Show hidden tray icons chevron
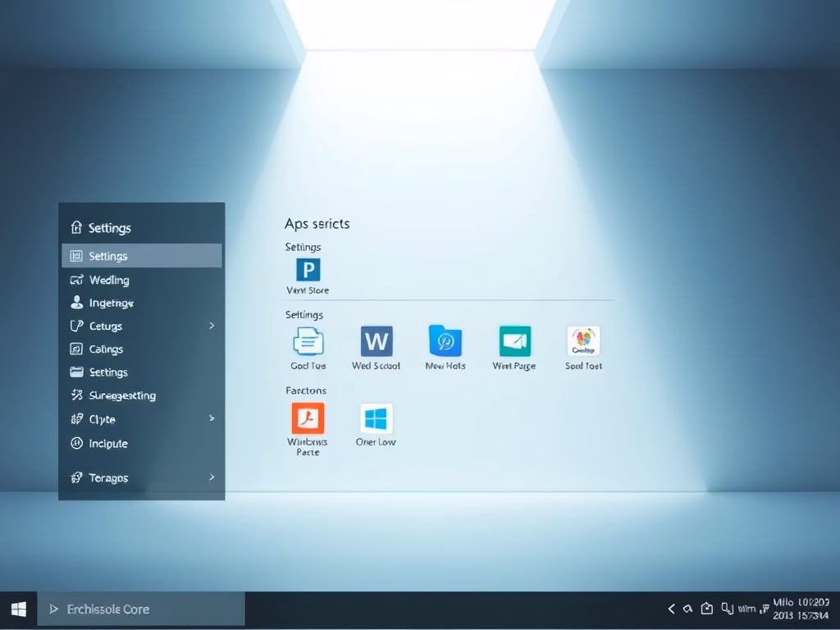The image size is (840, 630). 671,609
